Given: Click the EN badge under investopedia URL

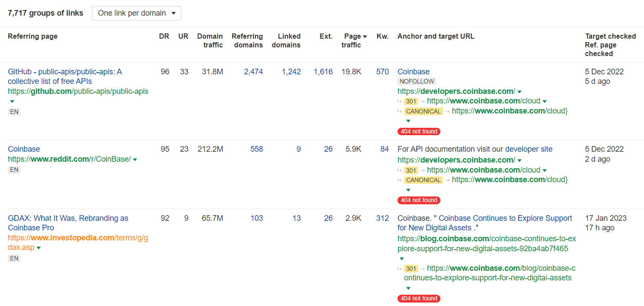Looking at the screenshot, I should coord(14,258).
